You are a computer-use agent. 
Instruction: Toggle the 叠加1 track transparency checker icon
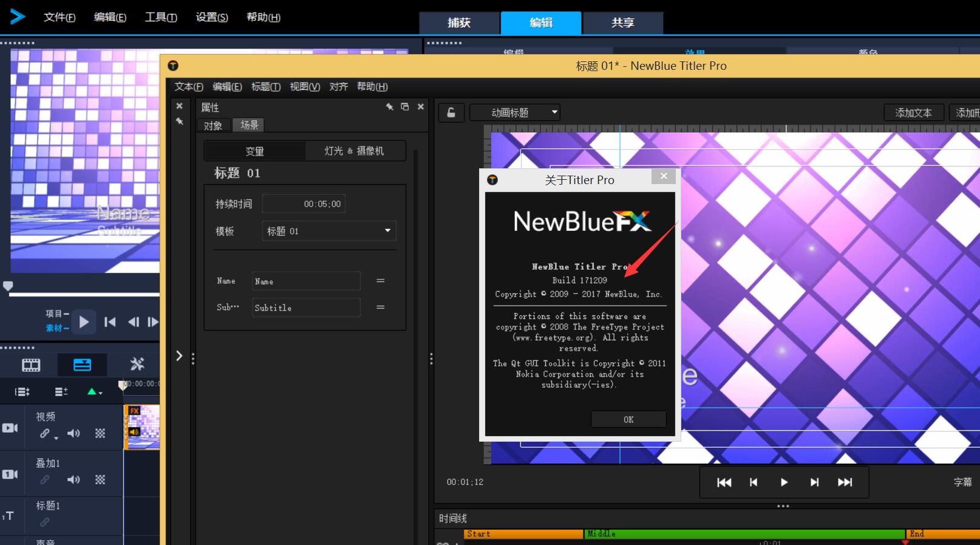pyautogui.click(x=100, y=479)
